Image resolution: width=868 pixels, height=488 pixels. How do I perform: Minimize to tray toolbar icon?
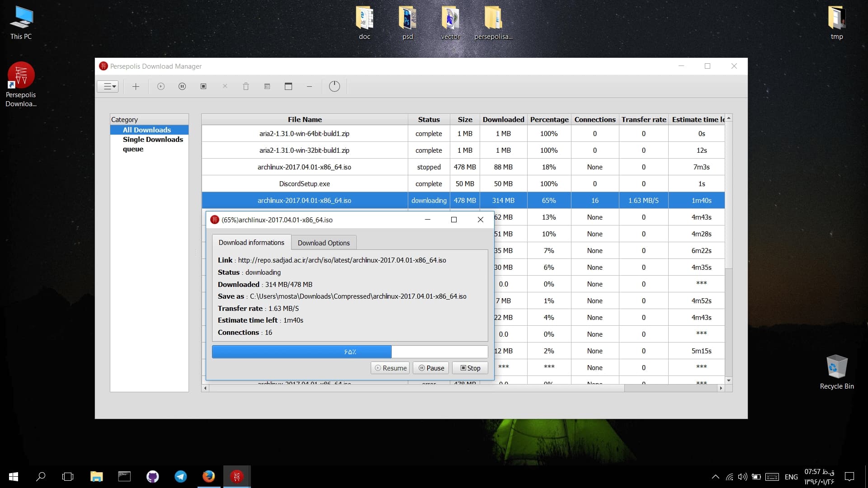point(309,86)
